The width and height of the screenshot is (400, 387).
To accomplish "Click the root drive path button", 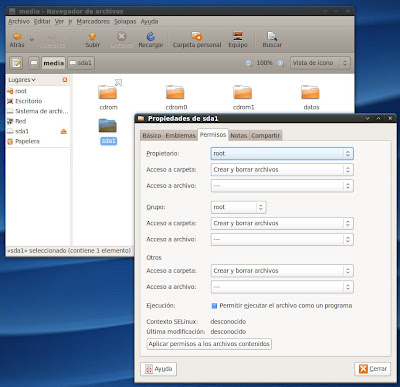I will (x=34, y=63).
